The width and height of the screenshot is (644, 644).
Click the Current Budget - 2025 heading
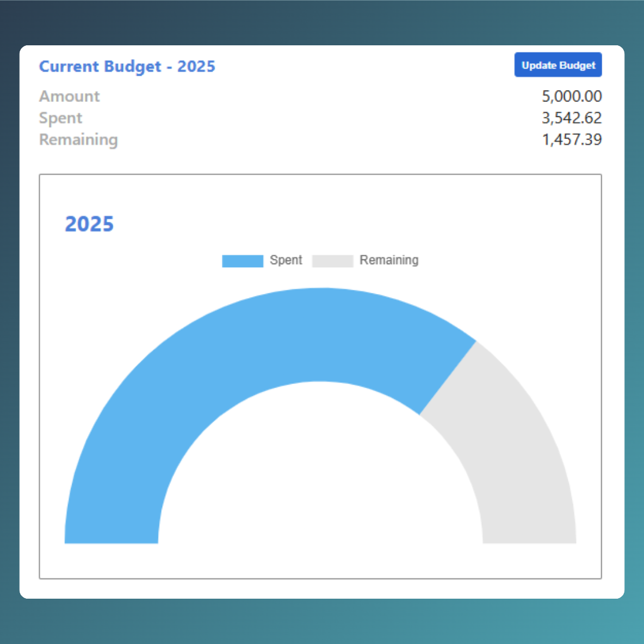[x=127, y=66]
